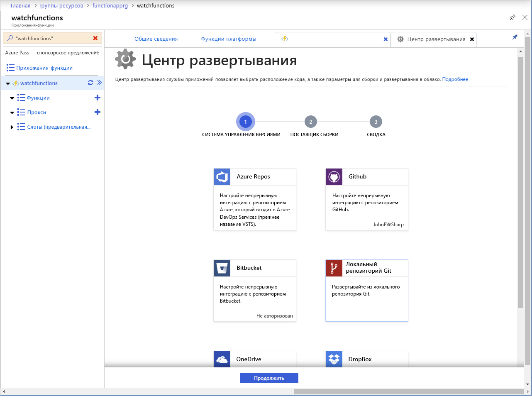Viewport: 532px width, 396px height.
Task: Click the outer right vertical scrollbar
Action: pos(528,200)
